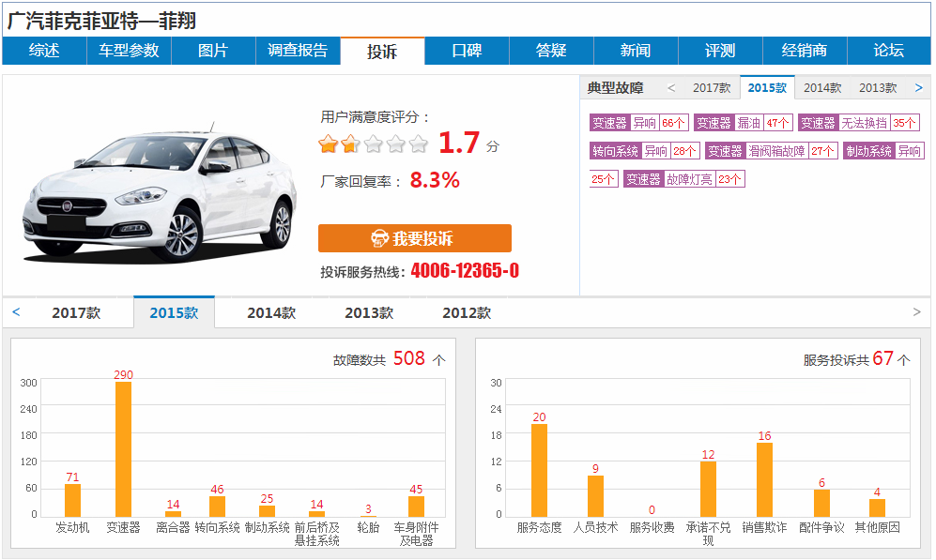This screenshot has width=936, height=560.
Task: Open the 论坛 forum tab
Action: 888,51
